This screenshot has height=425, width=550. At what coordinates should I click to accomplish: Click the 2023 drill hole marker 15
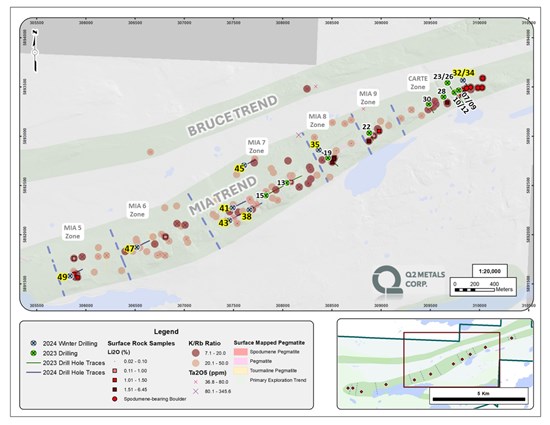266,195
